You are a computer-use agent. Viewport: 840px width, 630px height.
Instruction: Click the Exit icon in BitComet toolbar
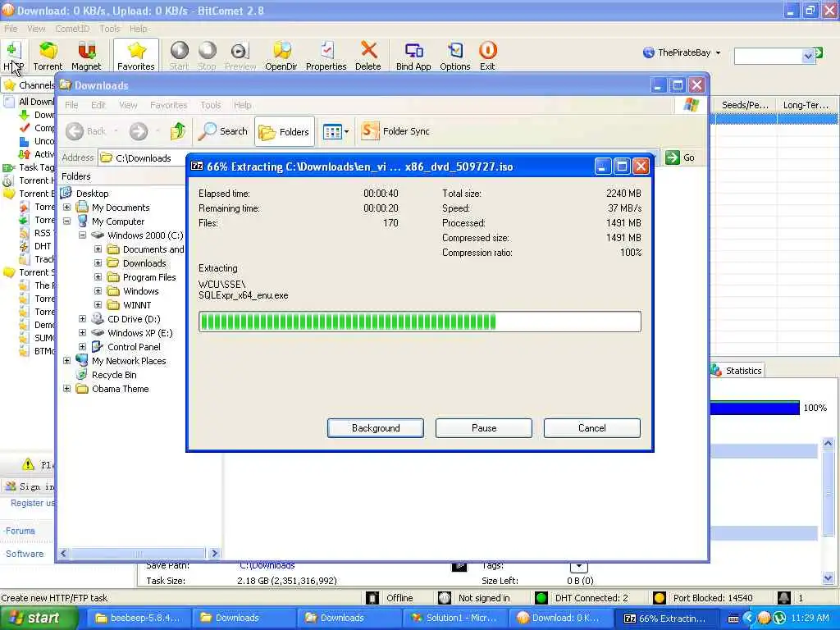coord(487,56)
